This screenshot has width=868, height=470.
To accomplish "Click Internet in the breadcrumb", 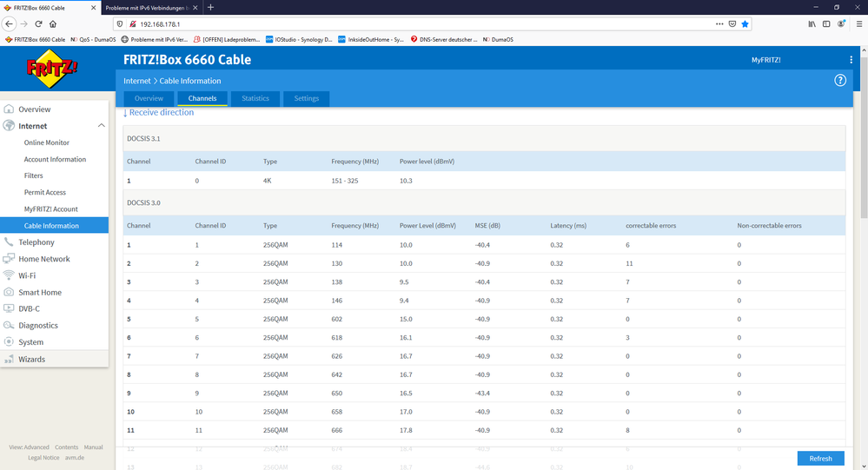I will [136, 81].
